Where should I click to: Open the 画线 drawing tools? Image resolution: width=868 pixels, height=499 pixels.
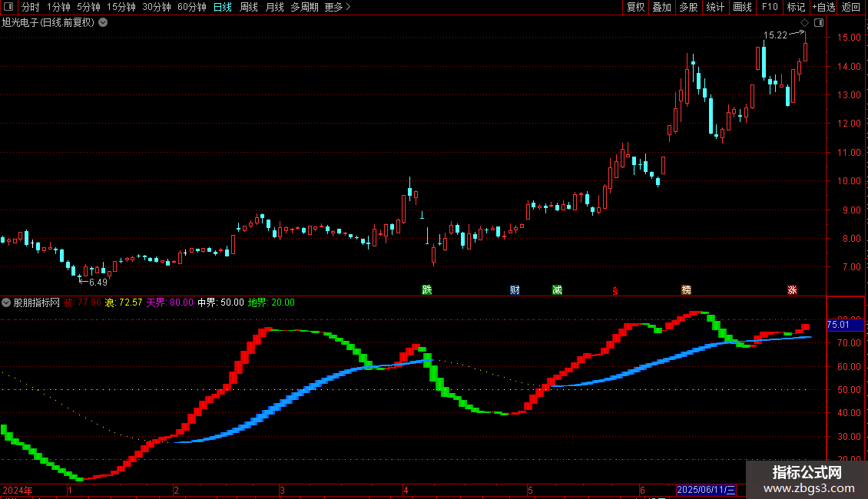click(x=742, y=7)
